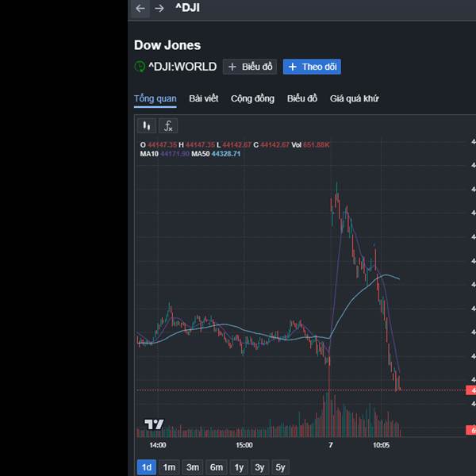
Task: Click the 15:00 time axis label
Action: [244, 445]
